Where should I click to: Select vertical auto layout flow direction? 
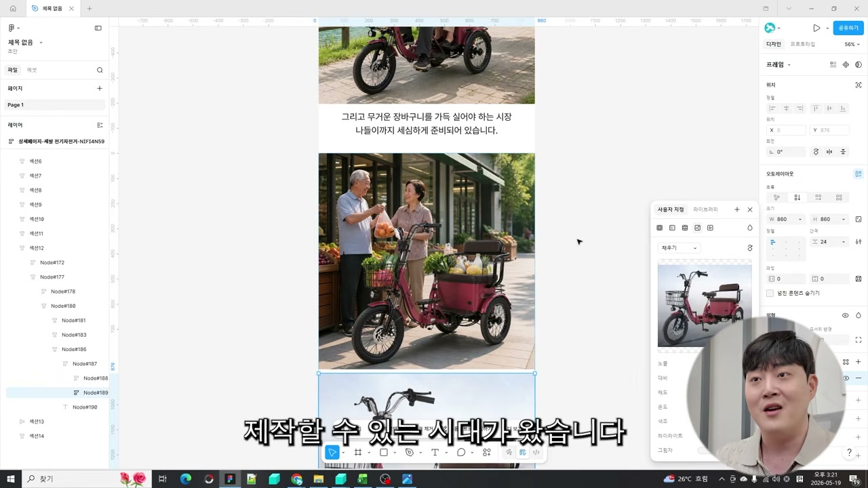(797, 197)
